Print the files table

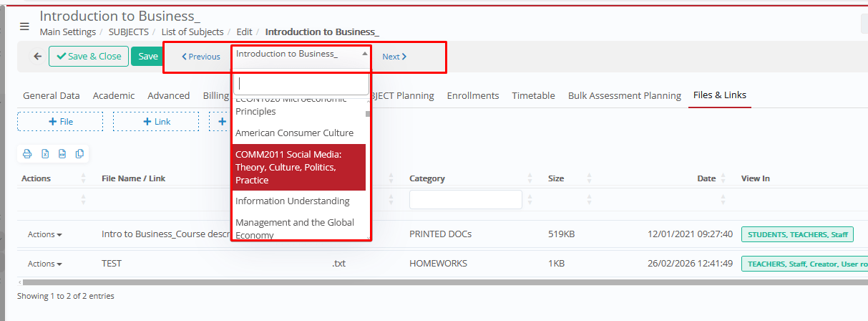[x=27, y=153]
